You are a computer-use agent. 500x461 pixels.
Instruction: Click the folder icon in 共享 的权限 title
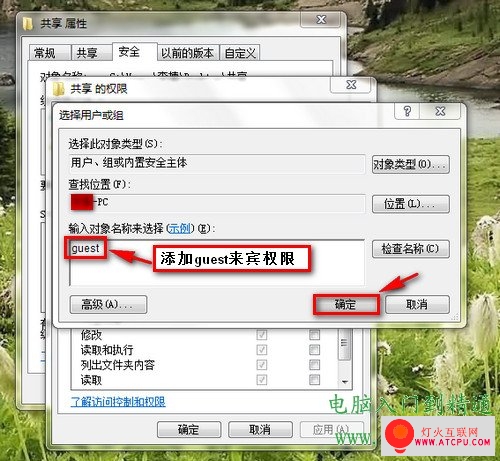coord(59,89)
